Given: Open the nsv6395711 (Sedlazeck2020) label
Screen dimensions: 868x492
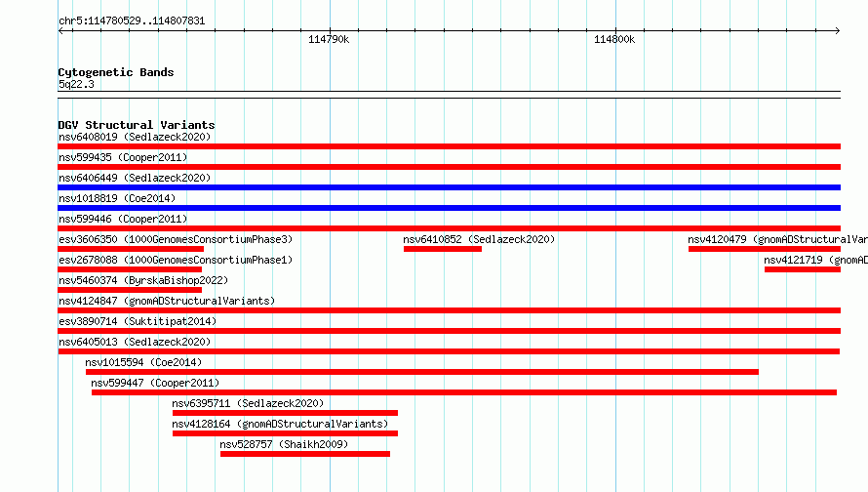Looking at the screenshot, I should (248, 403).
